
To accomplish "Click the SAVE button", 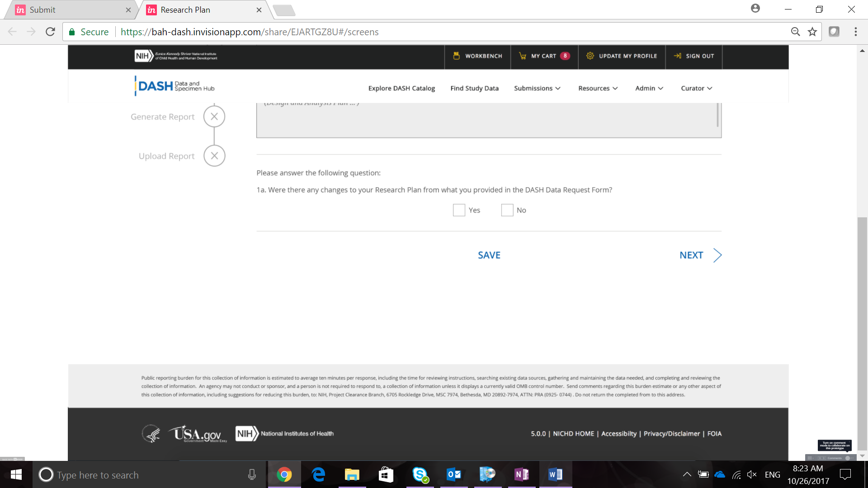I will pyautogui.click(x=489, y=255).
